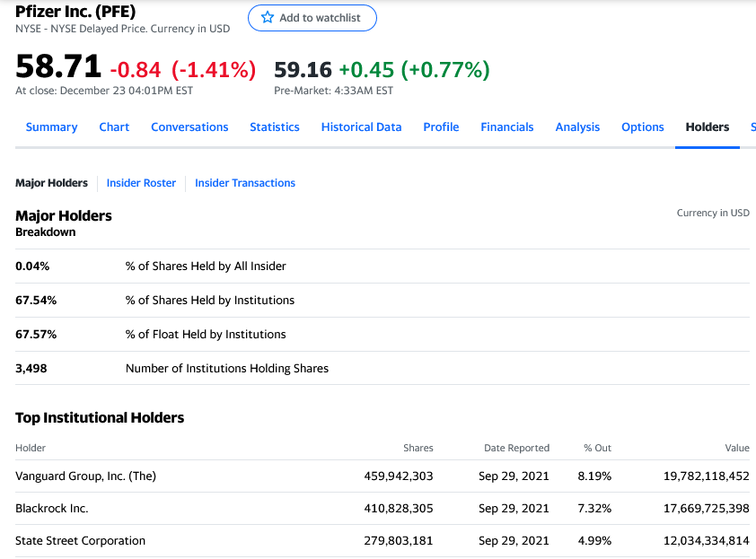
Task: Click Blackrock's 7.32% out value
Action: tap(594, 509)
